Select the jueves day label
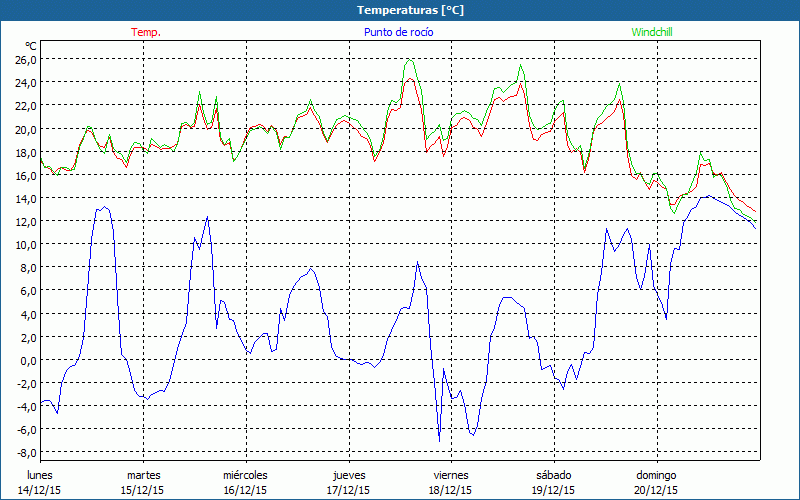The width and height of the screenshot is (800, 500). [x=348, y=475]
